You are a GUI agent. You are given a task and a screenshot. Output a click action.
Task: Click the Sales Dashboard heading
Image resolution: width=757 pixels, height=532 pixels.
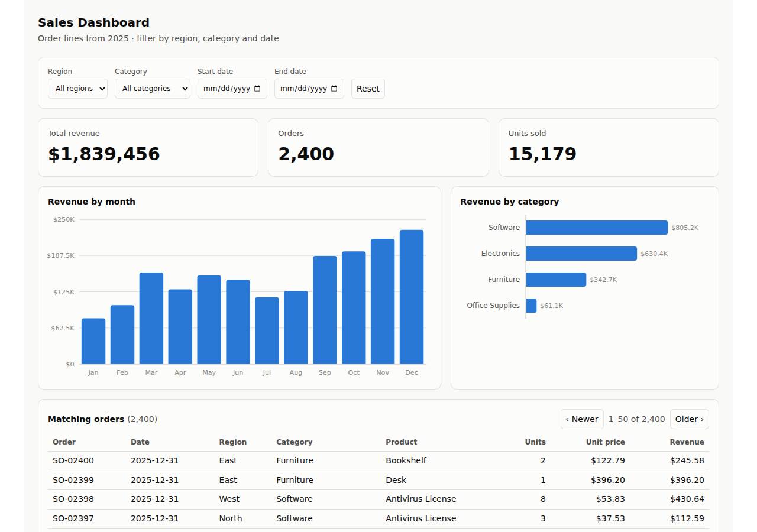coord(93,22)
